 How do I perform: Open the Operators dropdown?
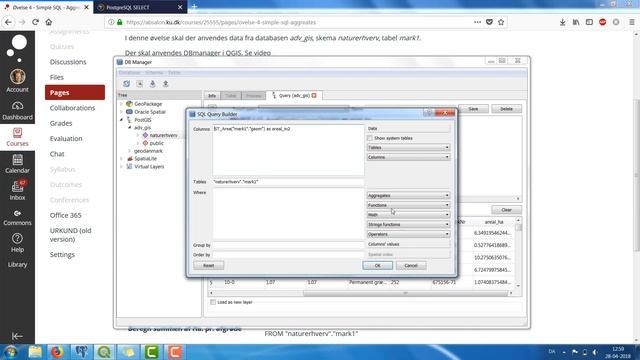point(408,234)
